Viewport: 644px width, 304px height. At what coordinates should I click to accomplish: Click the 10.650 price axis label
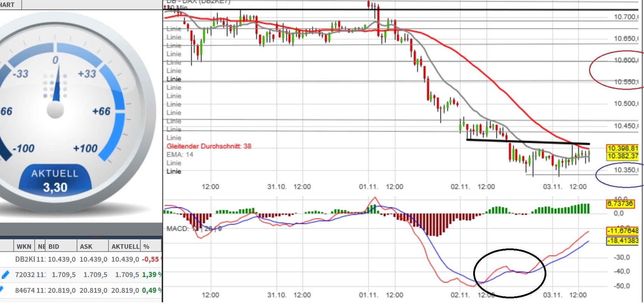tap(626, 38)
